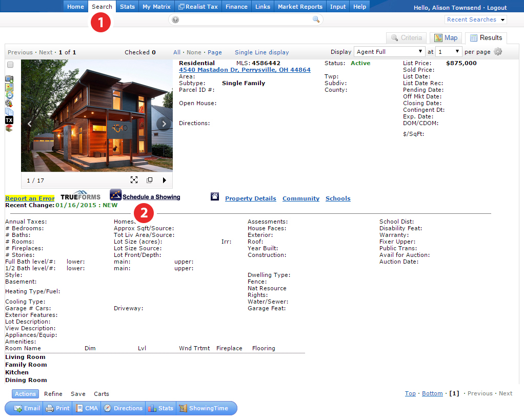Viewport: 524px width, 420px height.
Task: Show the next photo with right arrow
Action: coord(164,124)
